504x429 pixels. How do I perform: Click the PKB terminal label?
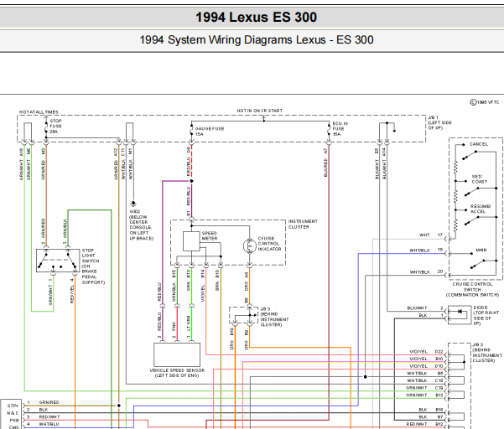[x=13, y=421]
